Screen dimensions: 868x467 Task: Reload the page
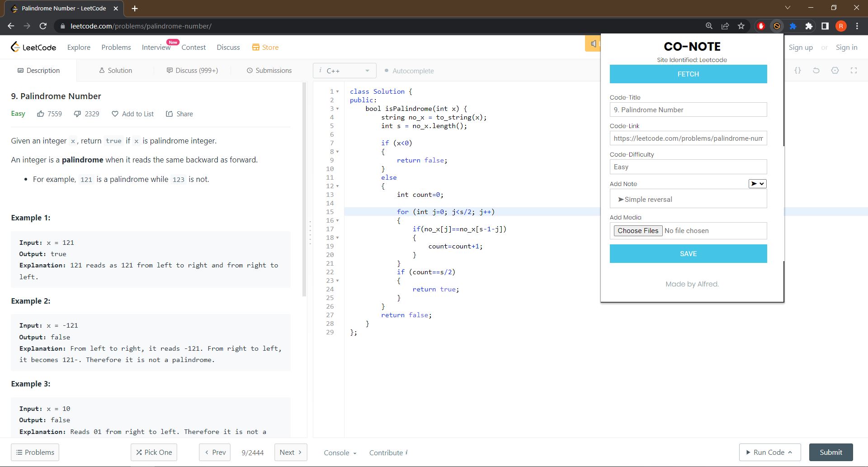43,26
